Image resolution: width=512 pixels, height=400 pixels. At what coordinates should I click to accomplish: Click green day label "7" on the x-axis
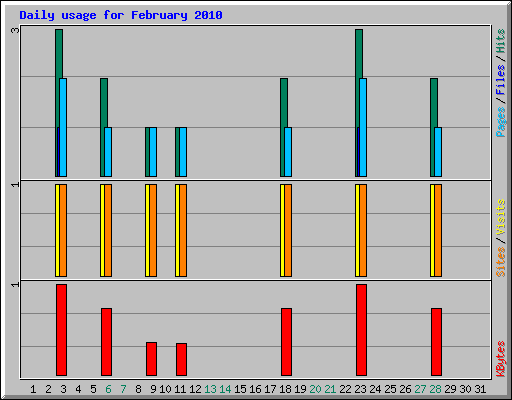[x=123, y=389]
